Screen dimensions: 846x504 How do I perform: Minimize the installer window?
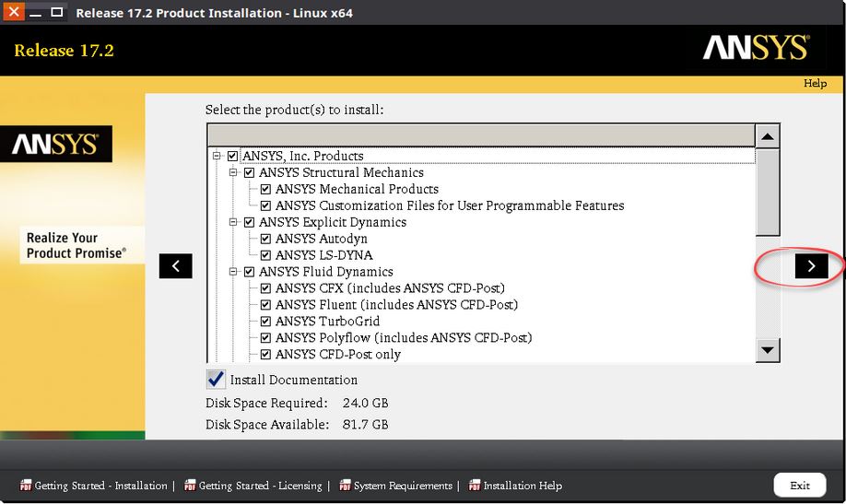(x=35, y=12)
